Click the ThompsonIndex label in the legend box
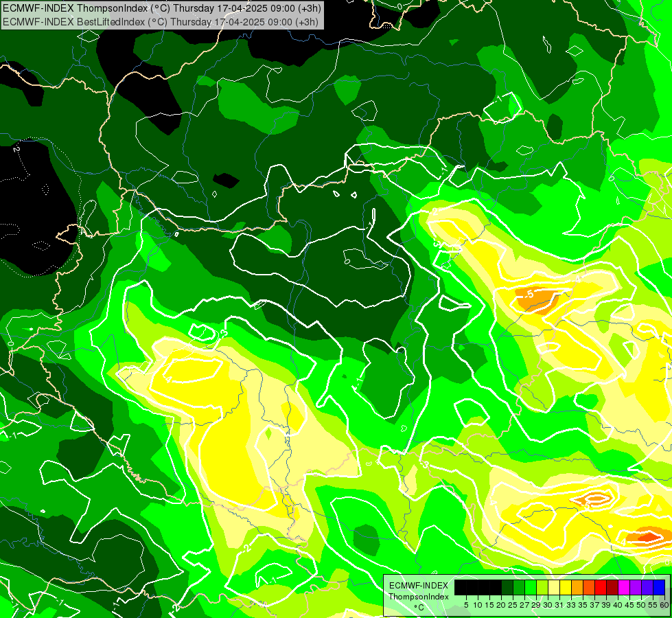Viewport: 672px width, 618px height. [x=419, y=597]
